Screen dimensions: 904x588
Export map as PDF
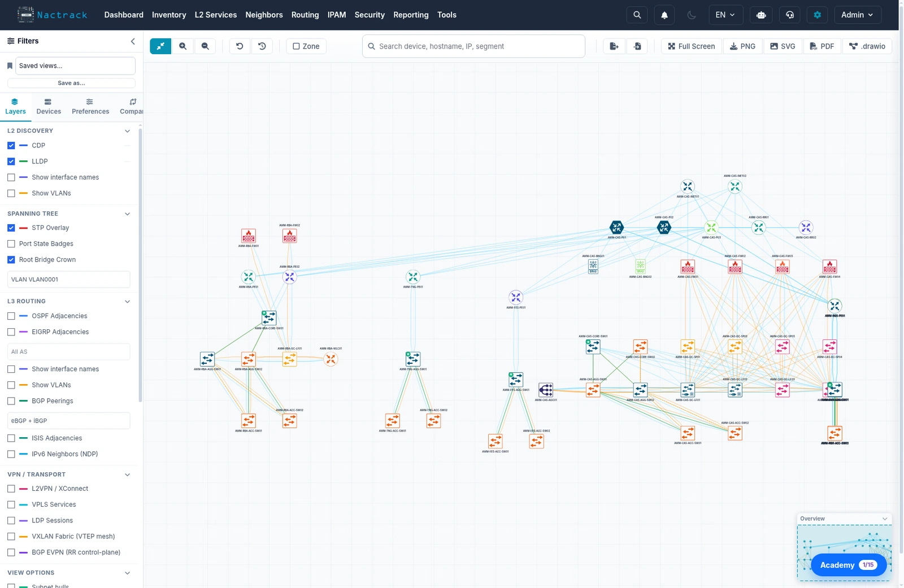click(x=822, y=46)
